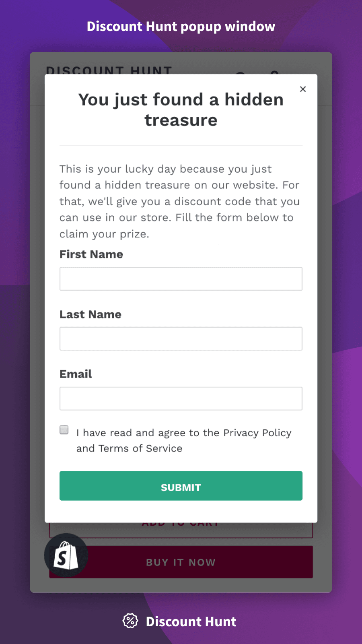Click the dimmed DISCOUNT HUNT store name
Image resolution: width=362 pixels, height=644 pixels.
[x=109, y=70]
